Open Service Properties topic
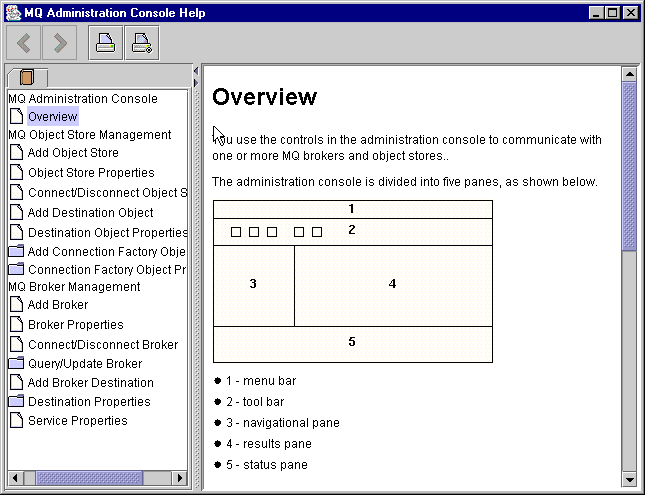This screenshot has height=495, width=645. (77, 421)
